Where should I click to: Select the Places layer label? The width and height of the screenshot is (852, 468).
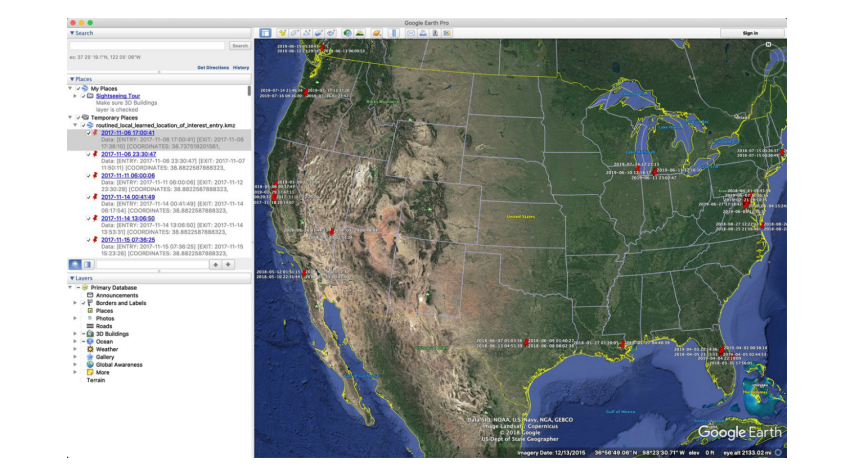click(104, 311)
